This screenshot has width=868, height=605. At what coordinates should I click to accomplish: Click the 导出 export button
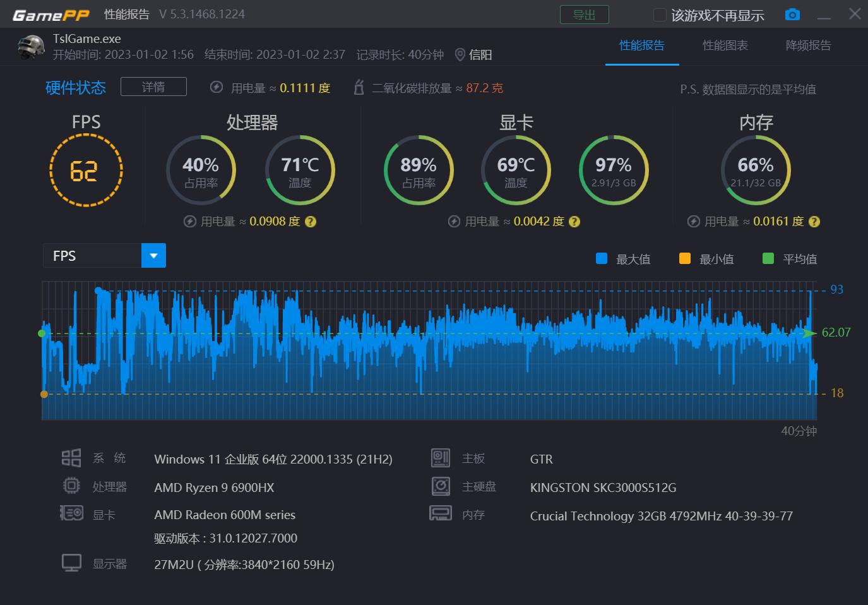coord(584,15)
